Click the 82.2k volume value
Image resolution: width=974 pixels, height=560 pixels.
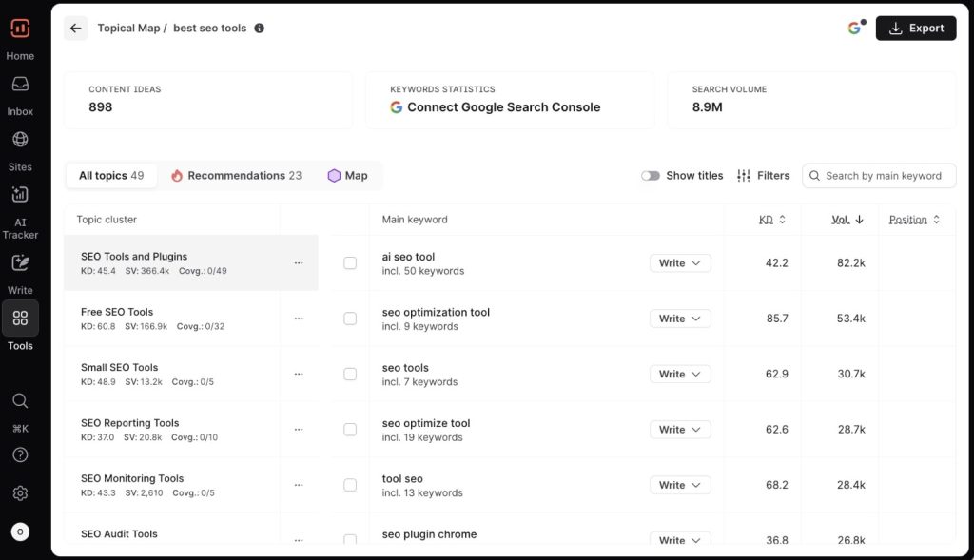click(851, 263)
